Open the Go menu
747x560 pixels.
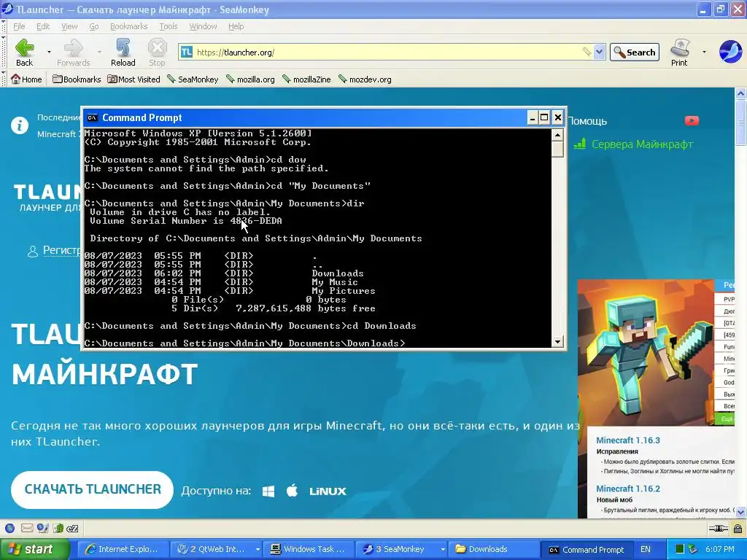click(x=94, y=26)
